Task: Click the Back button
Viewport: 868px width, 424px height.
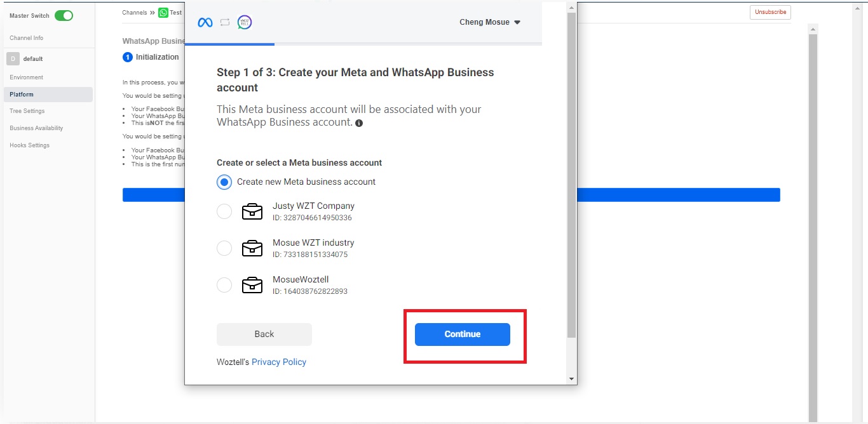Action: (264, 335)
